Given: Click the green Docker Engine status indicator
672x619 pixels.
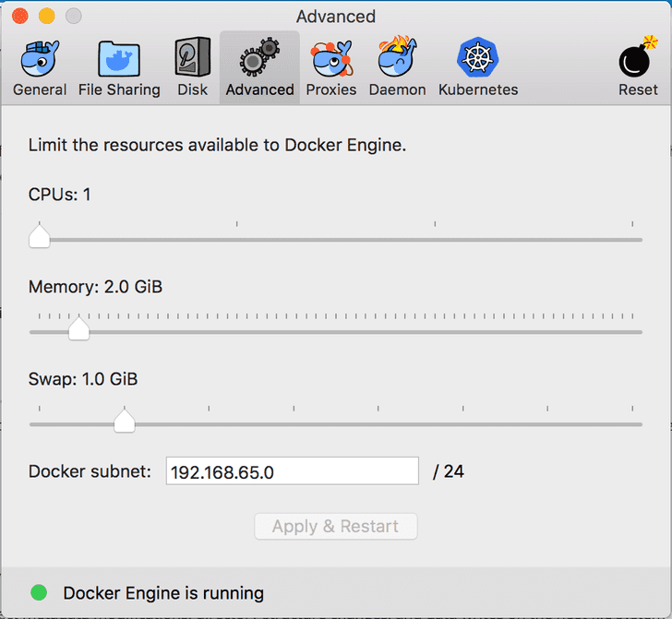Looking at the screenshot, I should click(39, 592).
